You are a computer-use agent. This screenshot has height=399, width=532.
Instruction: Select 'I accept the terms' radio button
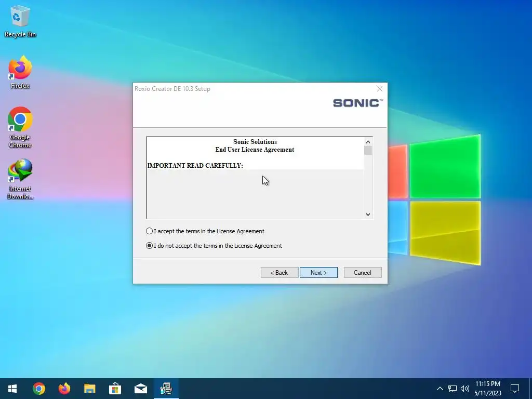(149, 231)
